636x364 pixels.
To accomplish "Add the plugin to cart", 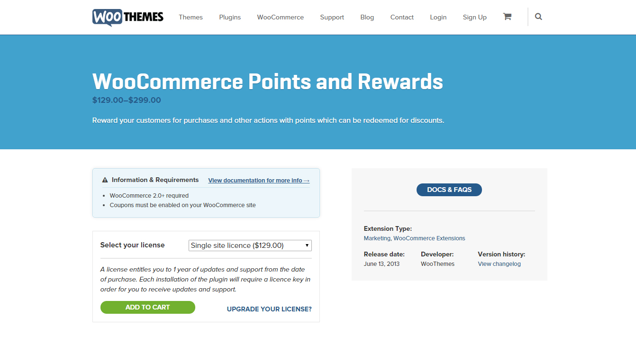I will 148,307.
